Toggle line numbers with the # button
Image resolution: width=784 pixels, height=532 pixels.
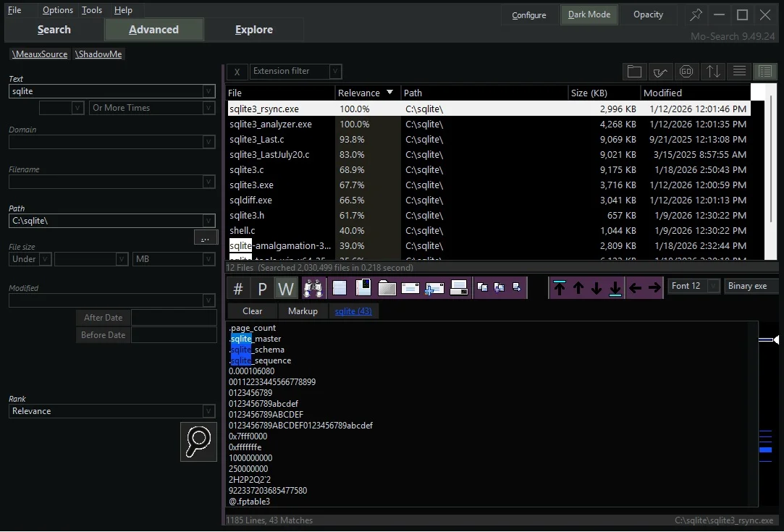(x=237, y=287)
